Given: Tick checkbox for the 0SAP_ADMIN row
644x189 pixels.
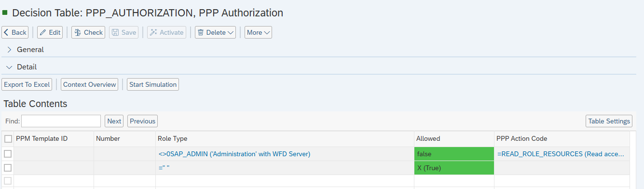Looking at the screenshot, I should click(8, 154).
